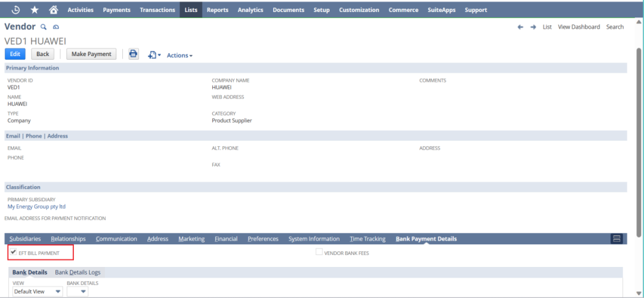Open the Analytics menu
Image resolution: width=644 pixels, height=298 pixels.
click(250, 10)
